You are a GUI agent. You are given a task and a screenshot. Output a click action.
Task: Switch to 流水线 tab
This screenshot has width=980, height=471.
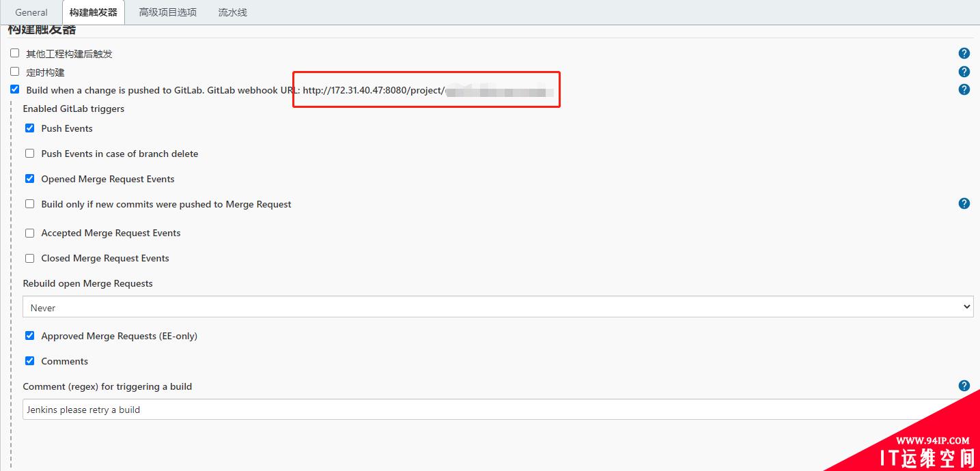pyautogui.click(x=233, y=12)
